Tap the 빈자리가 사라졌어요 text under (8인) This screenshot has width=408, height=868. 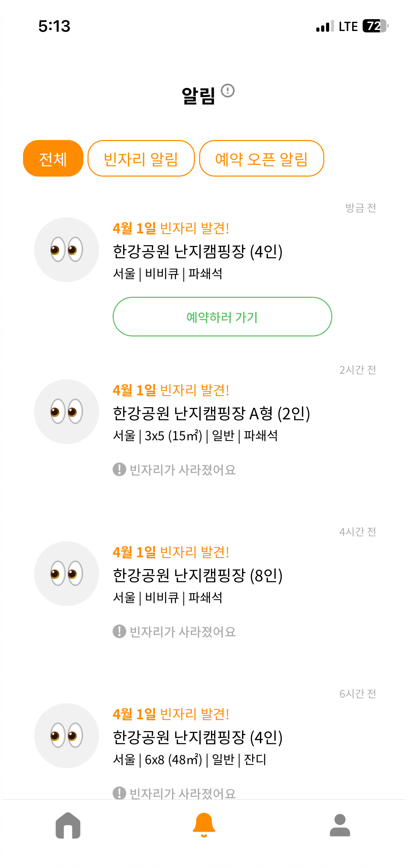pos(183,632)
